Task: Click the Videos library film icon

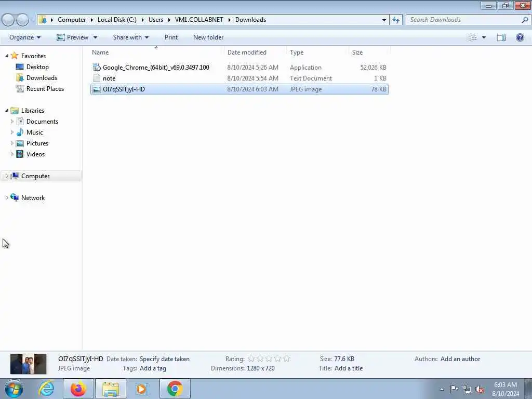Action: click(20, 154)
